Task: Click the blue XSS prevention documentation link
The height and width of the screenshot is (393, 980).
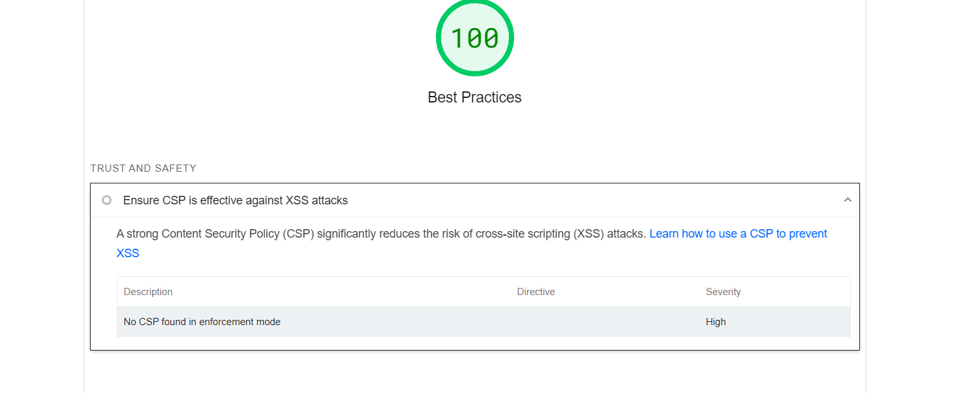Action: (x=738, y=233)
